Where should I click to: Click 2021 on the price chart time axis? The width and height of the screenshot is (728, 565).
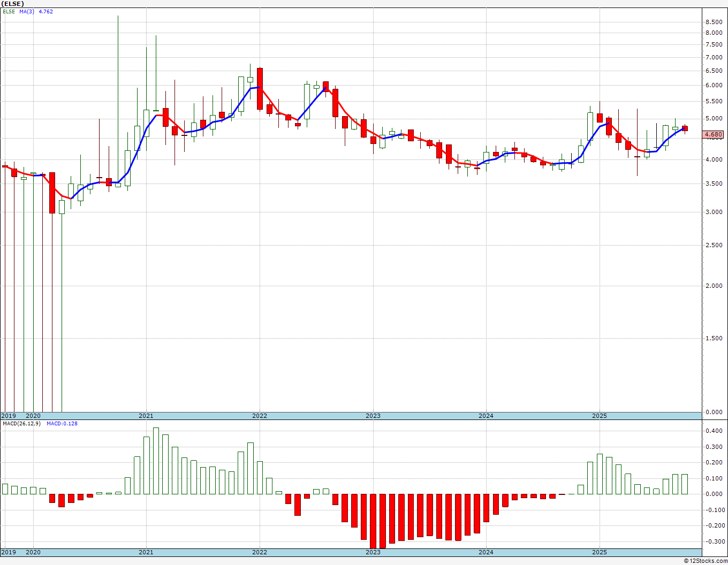coord(146,416)
